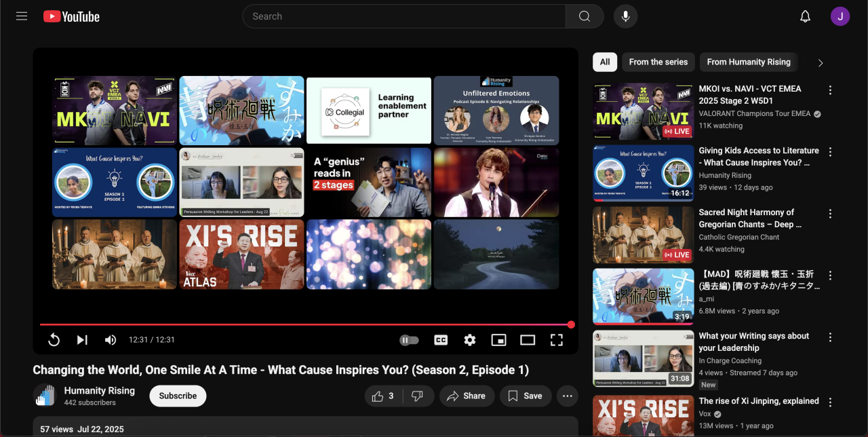Like this video
This screenshot has width=868, height=437.
tap(382, 396)
